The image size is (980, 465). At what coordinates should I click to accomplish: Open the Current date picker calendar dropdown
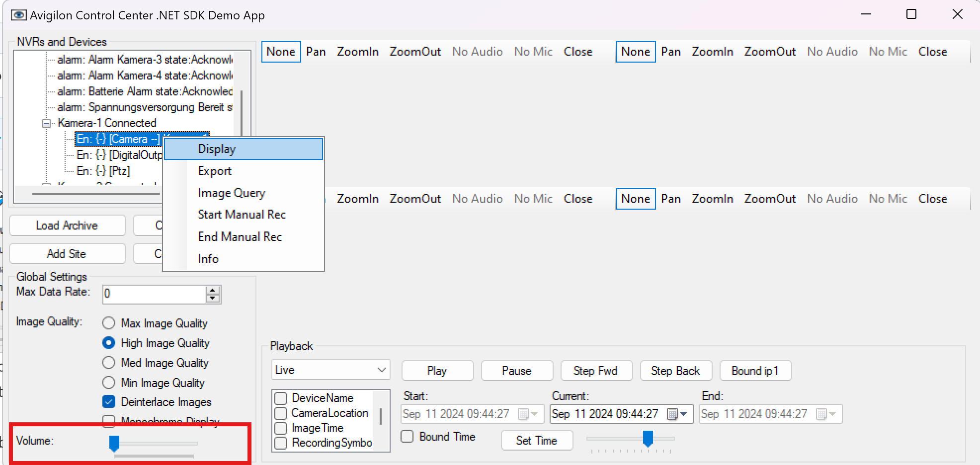tap(677, 414)
